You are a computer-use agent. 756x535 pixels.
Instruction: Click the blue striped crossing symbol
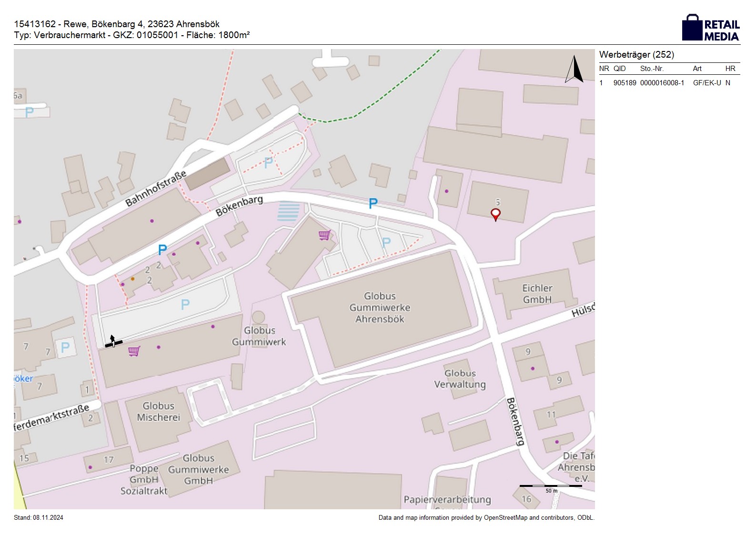pos(289,211)
